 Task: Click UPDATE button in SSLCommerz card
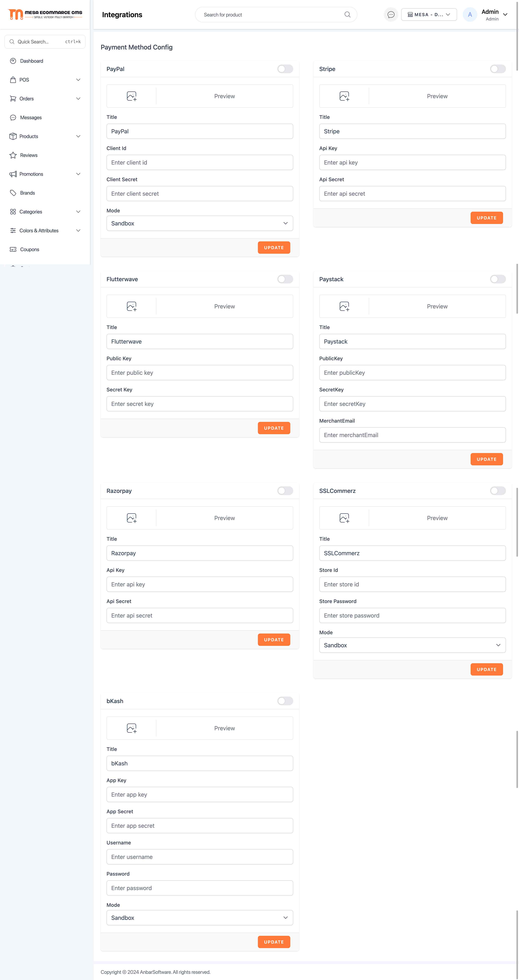[x=487, y=670]
